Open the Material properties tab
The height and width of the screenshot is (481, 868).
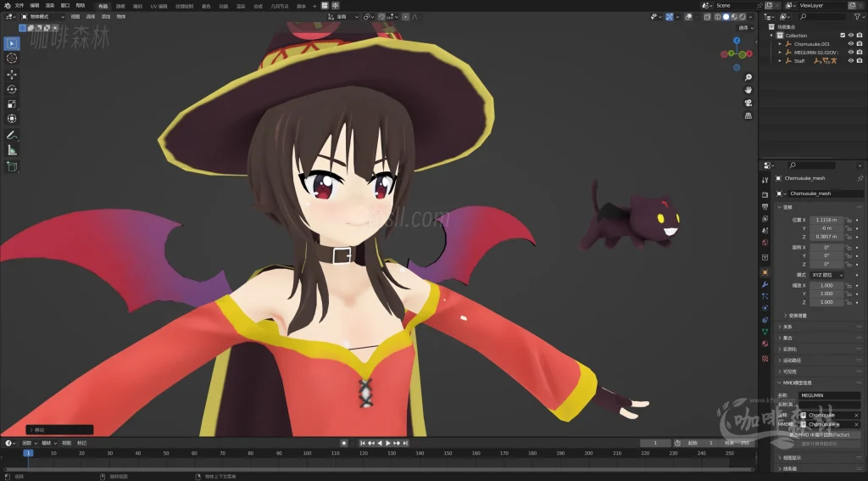pos(765,344)
